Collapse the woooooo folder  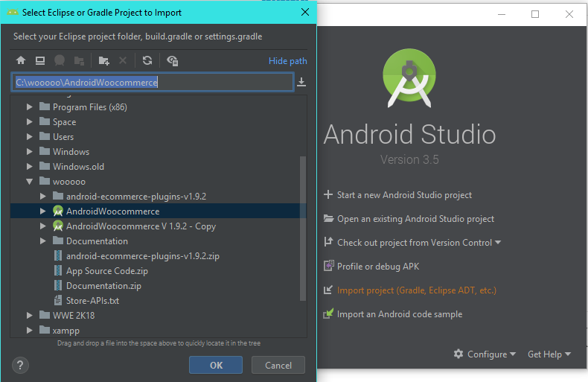29,182
